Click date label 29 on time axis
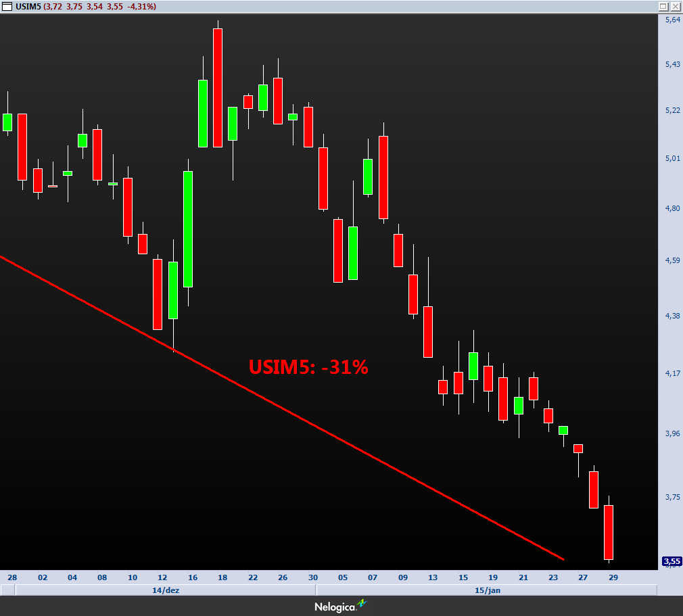The width and height of the screenshot is (683, 616). point(613,578)
